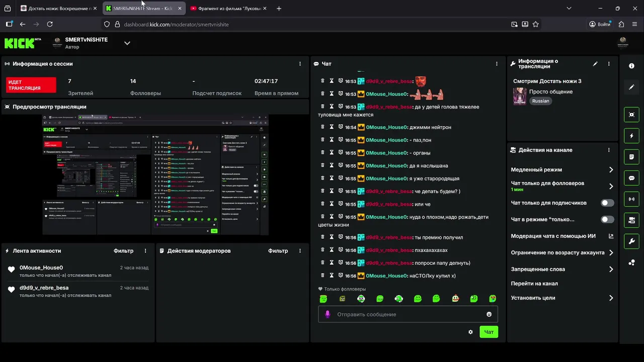
Task: Open 'Информация о сессии' three-dot menu
Action: tap(300, 64)
